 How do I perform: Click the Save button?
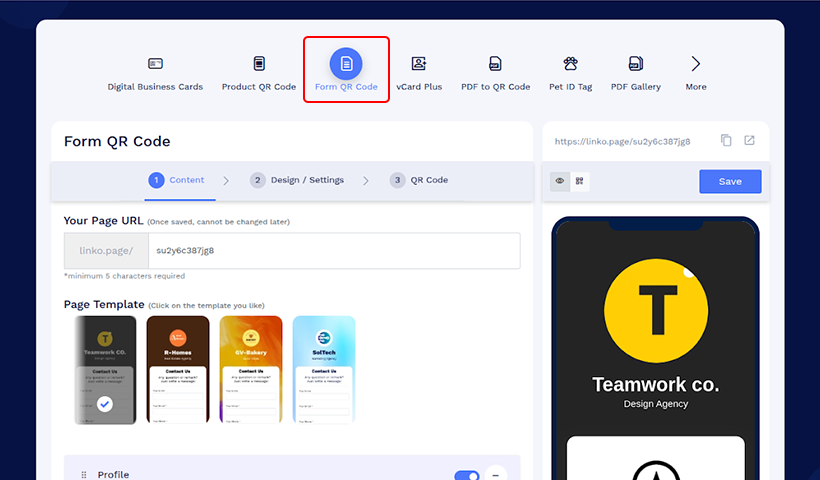(x=730, y=181)
